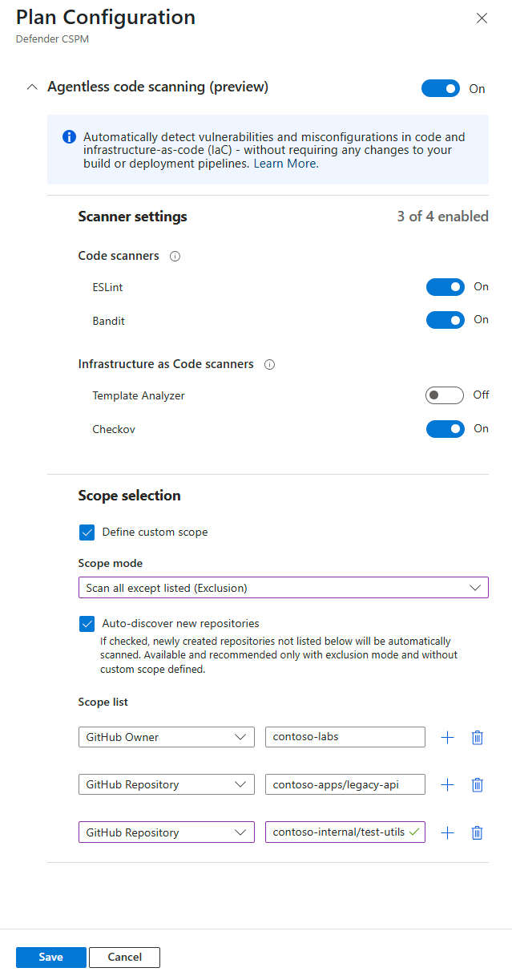Image resolution: width=512 pixels, height=980 pixels.
Task: Save the plan configuration
Action: pos(50,957)
